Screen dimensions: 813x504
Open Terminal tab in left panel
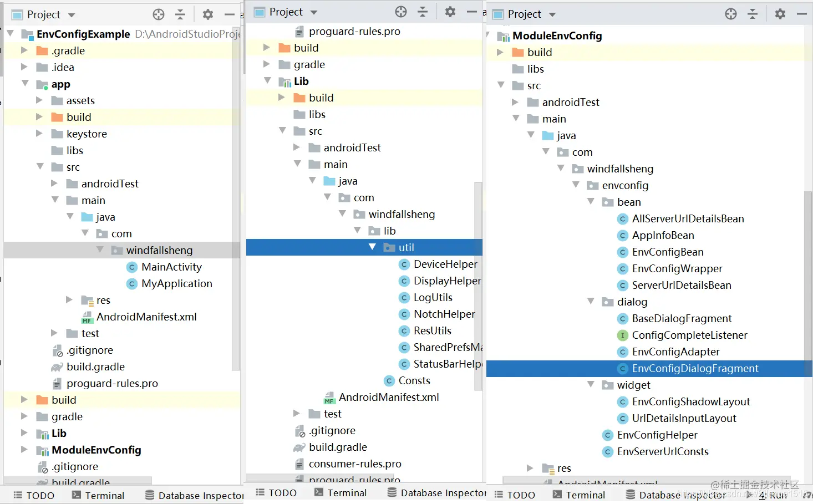tap(98, 496)
